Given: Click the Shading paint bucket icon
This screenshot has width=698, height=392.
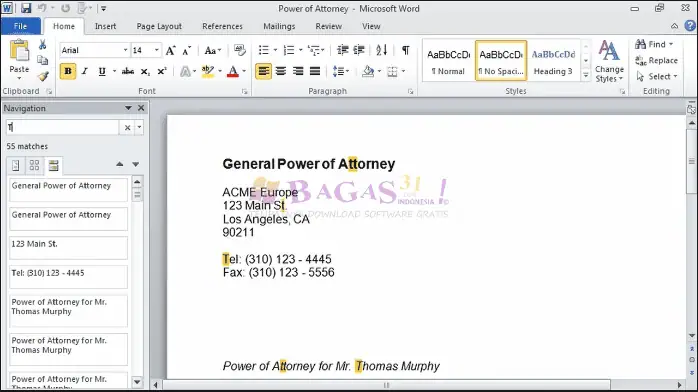Looking at the screenshot, I should click(368, 71).
